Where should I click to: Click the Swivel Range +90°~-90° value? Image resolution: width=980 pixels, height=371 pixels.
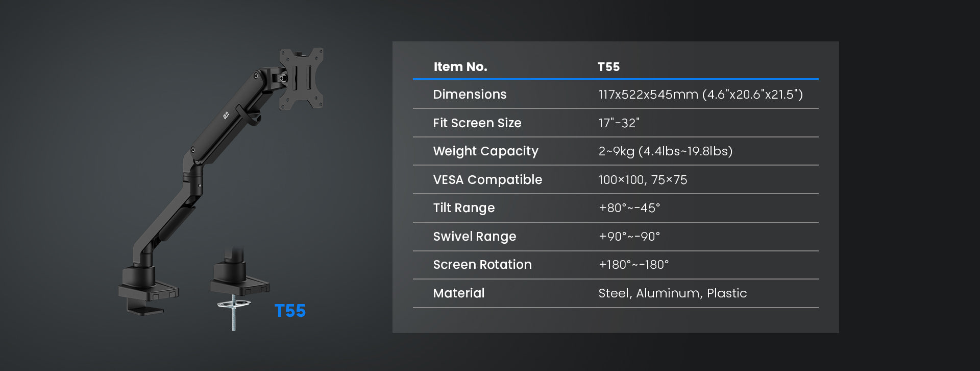[x=629, y=237]
